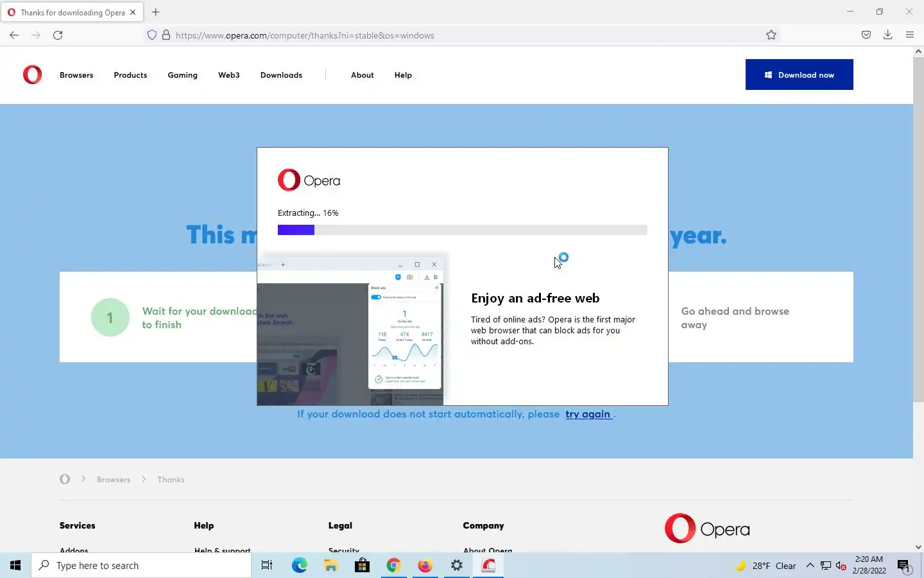Open Microsoft Edge from the taskbar
This screenshot has width=924, height=578.
[x=299, y=566]
